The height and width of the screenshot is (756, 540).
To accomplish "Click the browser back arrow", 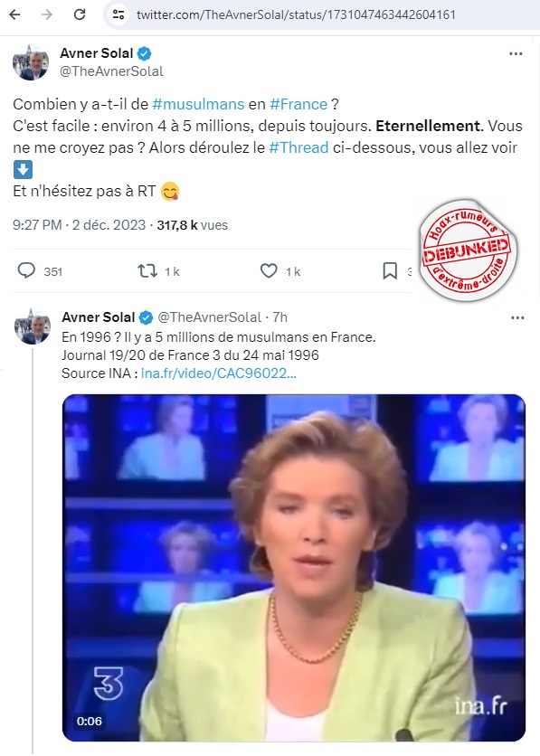I will coord(15,14).
